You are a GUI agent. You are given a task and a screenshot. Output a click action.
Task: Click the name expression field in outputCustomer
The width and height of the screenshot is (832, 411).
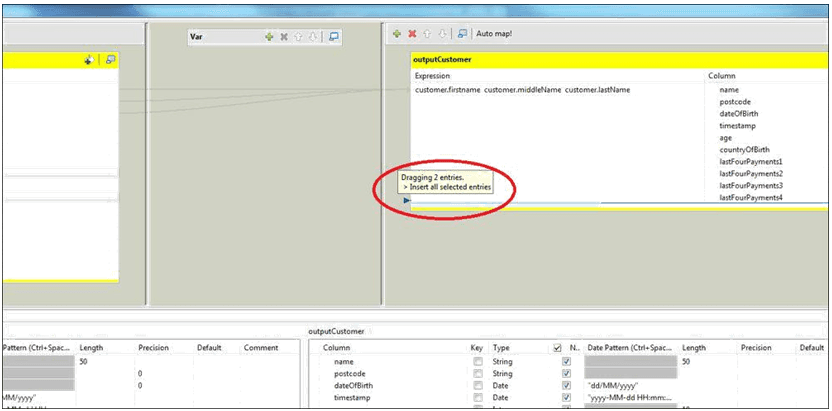[x=555, y=90]
